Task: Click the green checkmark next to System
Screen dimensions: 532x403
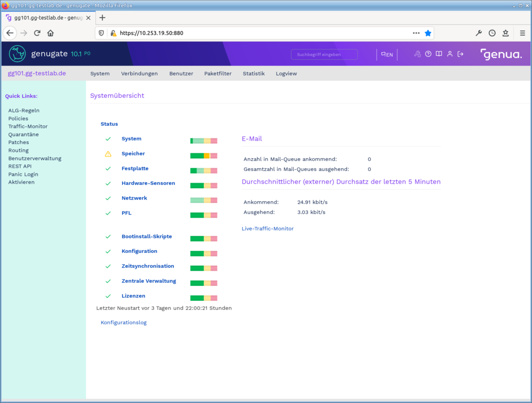Action: coord(108,138)
